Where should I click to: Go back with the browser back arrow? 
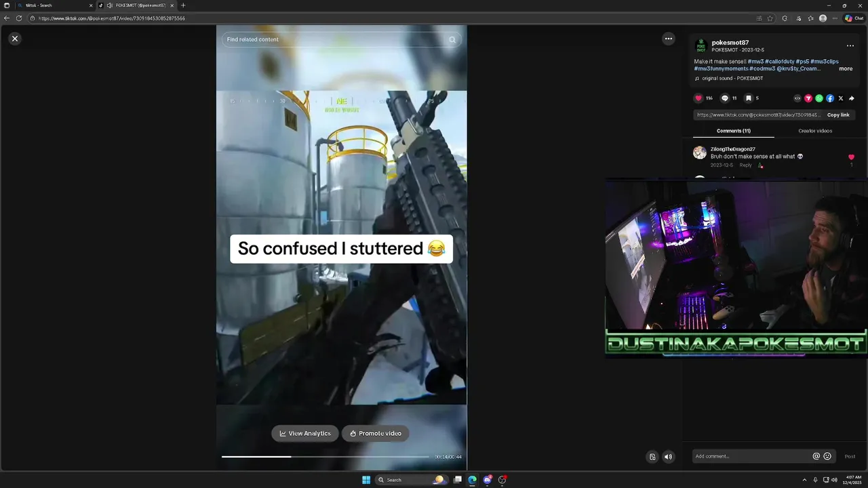(x=7, y=18)
